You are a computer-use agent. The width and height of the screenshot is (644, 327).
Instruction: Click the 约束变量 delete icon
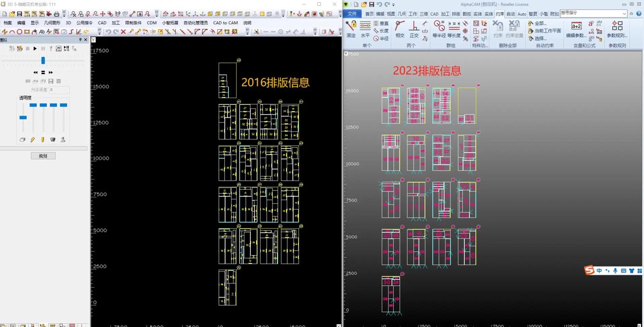click(x=514, y=29)
